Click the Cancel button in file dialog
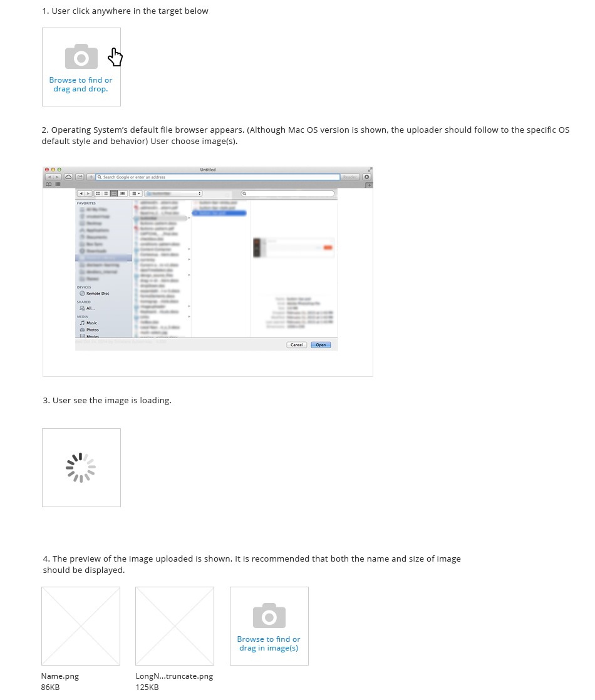This screenshot has height=700, width=595. coord(297,345)
